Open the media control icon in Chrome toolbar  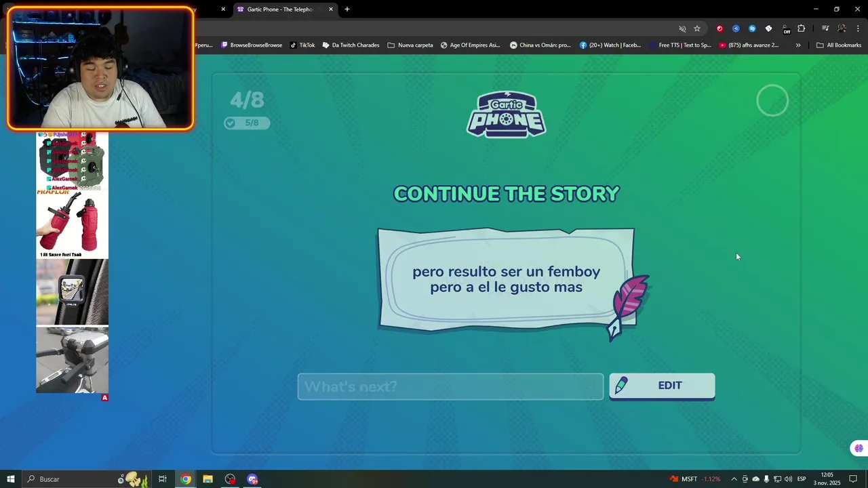pyautogui.click(x=825, y=28)
